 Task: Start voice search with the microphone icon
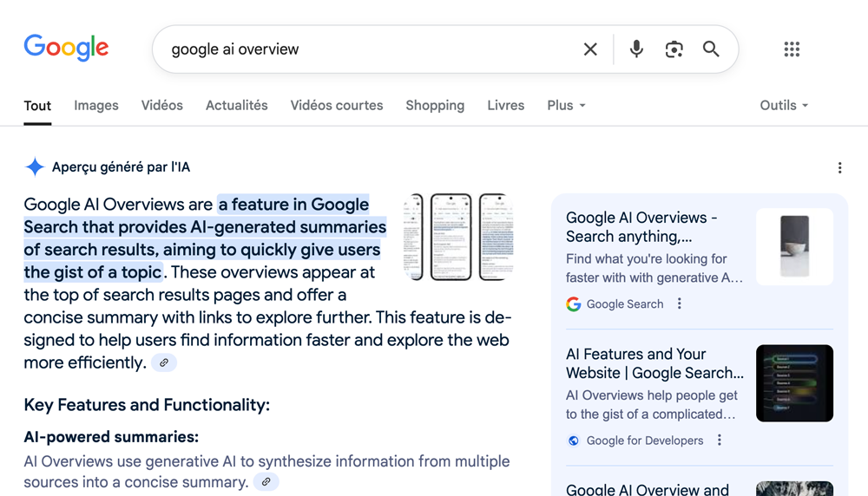[x=636, y=49]
